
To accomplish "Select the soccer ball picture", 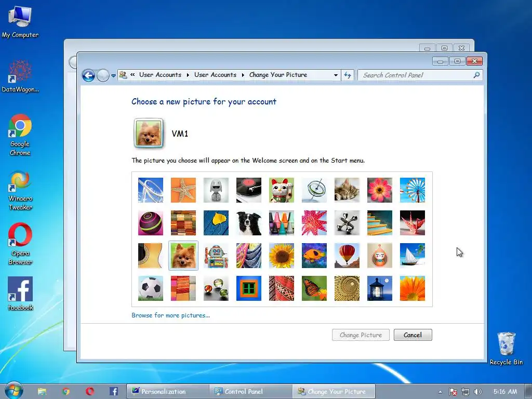I will (151, 288).
